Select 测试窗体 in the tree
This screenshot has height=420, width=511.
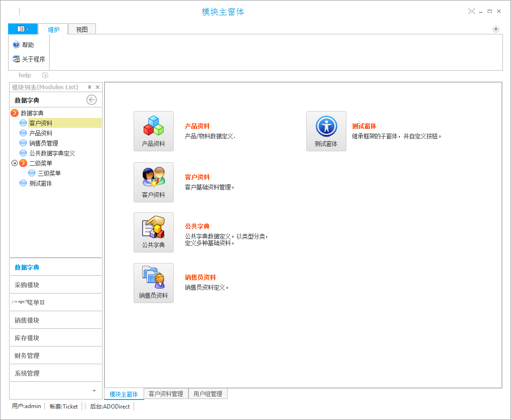(x=41, y=184)
